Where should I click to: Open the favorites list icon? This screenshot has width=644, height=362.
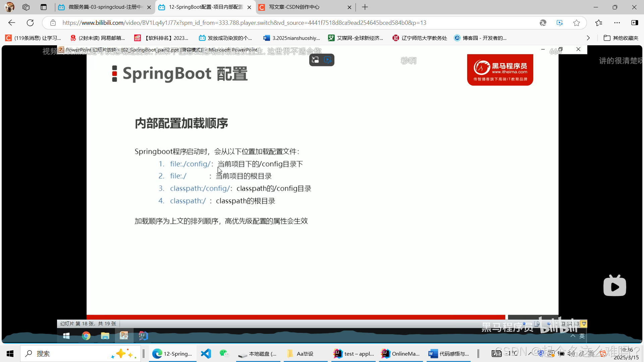click(x=599, y=23)
